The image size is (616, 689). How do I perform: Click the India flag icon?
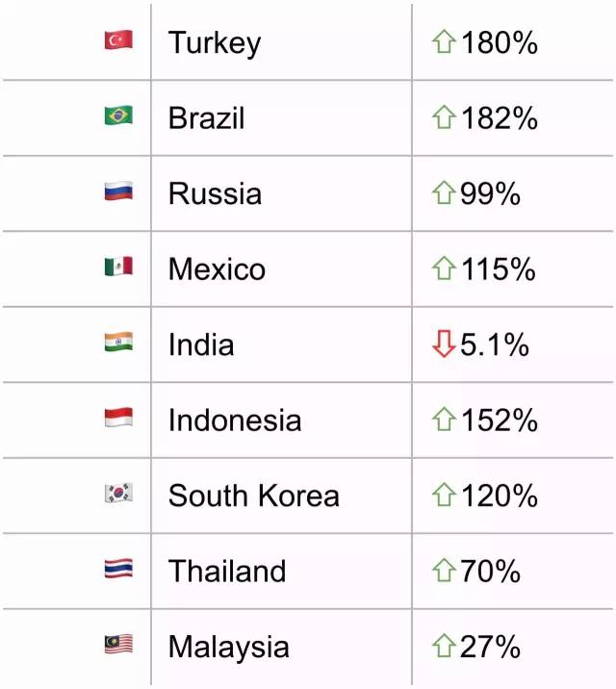pyautogui.click(x=118, y=343)
